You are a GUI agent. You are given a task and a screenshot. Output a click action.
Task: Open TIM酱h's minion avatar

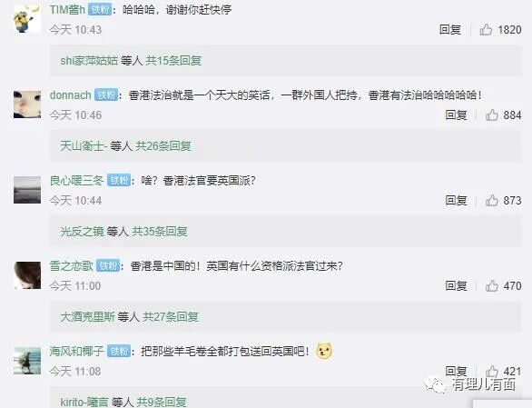coord(27,19)
